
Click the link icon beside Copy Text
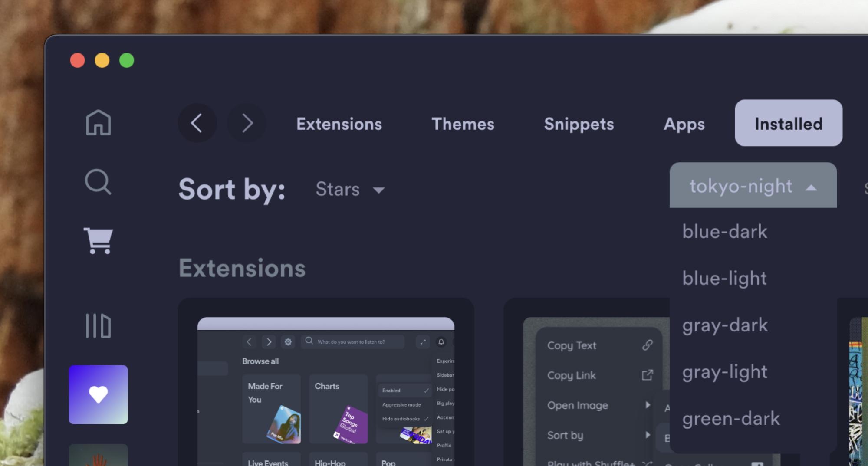[x=647, y=345]
